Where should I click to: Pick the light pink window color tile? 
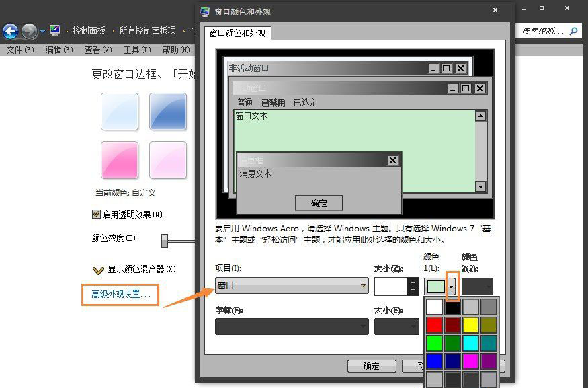[168, 160]
